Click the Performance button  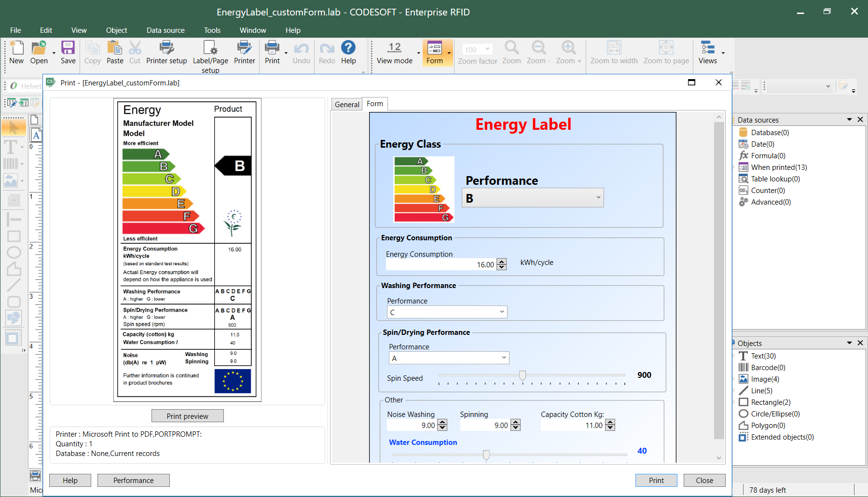click(x=133, y=480)
